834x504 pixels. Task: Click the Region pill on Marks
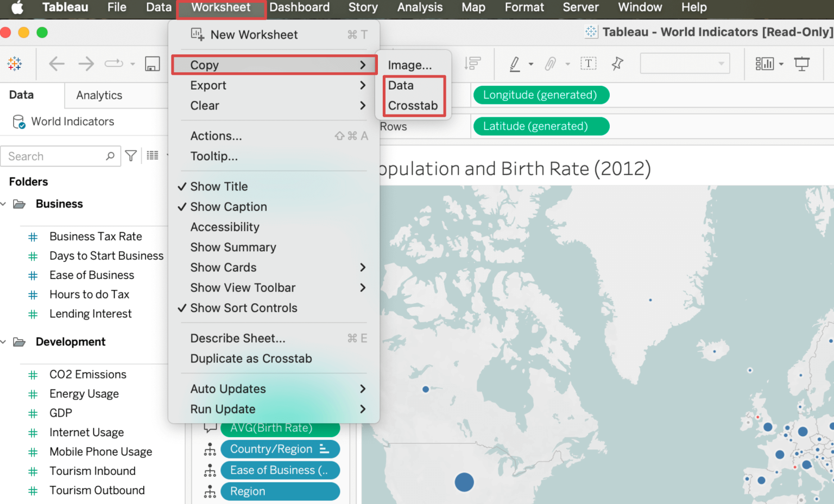(280, 491)
